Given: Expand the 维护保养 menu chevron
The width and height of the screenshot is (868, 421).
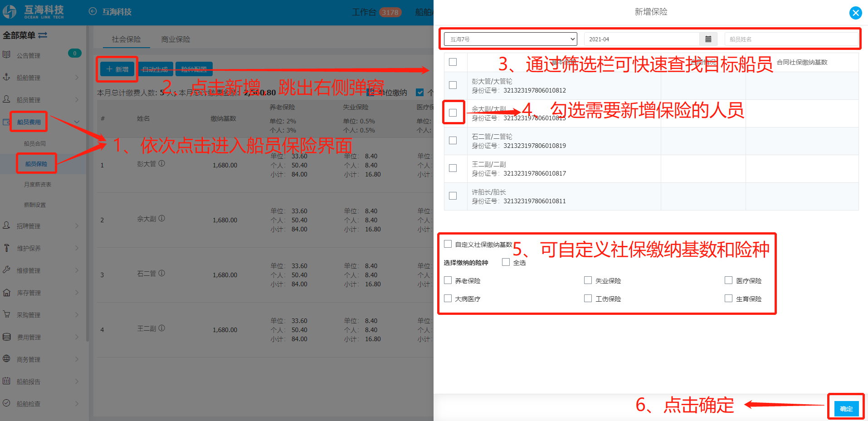Looking at the screenshot, I should 77,248.
